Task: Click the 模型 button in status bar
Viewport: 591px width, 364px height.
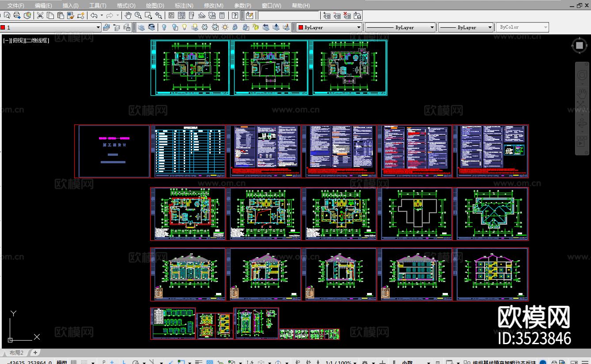Action: (61, 362)
